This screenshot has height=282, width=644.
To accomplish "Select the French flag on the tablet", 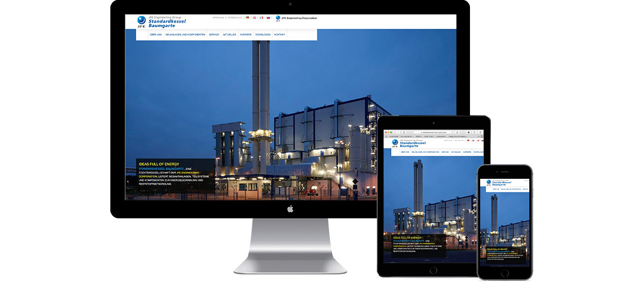I will 478,140.
